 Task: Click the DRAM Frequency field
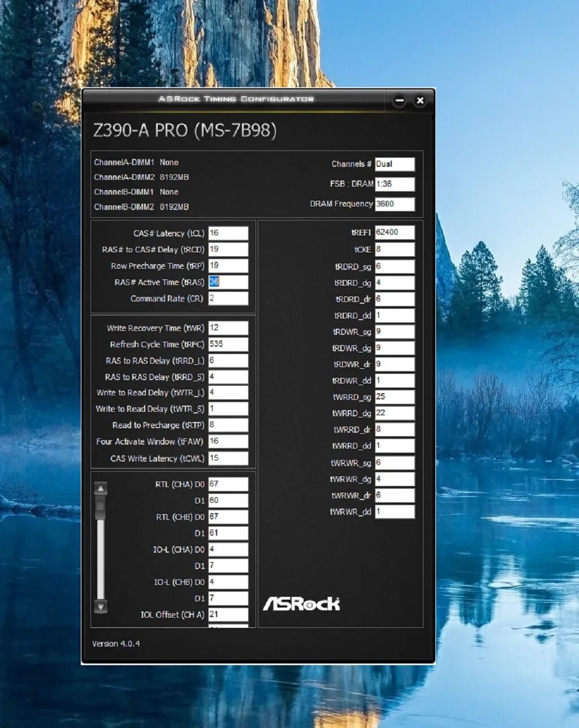pos(395,204)
